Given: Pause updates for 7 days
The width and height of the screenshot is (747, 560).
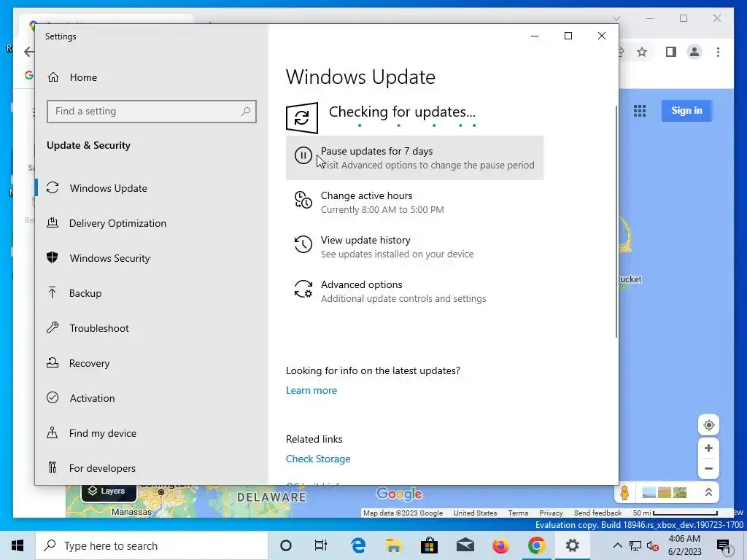Looking at the screenshot, I should [414, 157].
